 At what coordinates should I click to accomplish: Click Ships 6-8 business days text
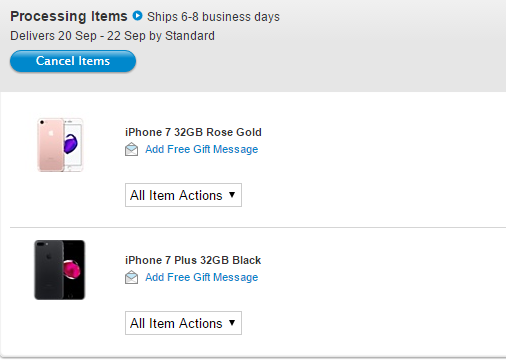pyautogui.click(x=213, y=17)
